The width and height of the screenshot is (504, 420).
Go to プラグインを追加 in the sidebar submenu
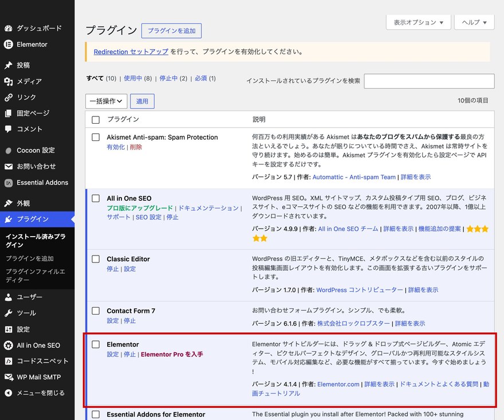click(x=30, y=258)
